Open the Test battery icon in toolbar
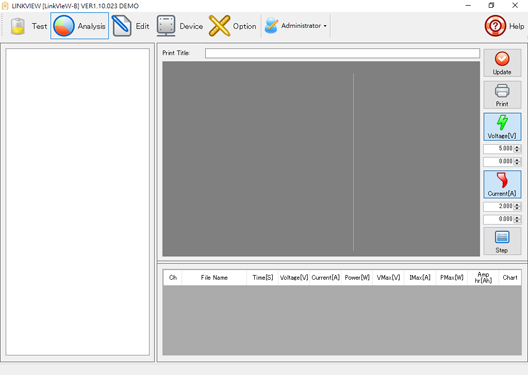The image size is (528, 375). [x=18, y=26]
